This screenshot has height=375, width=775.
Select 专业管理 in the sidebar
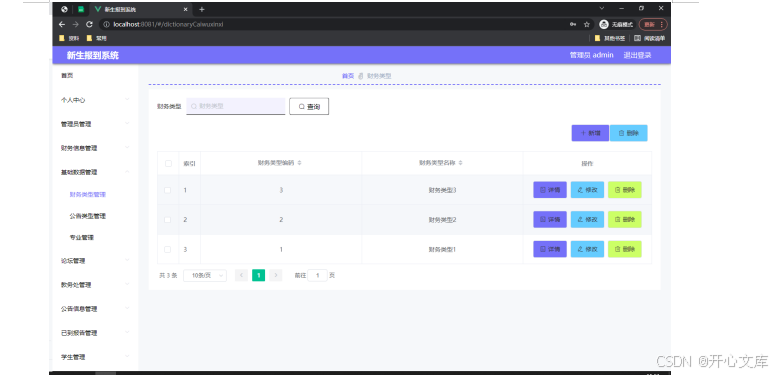click(82, 238)
